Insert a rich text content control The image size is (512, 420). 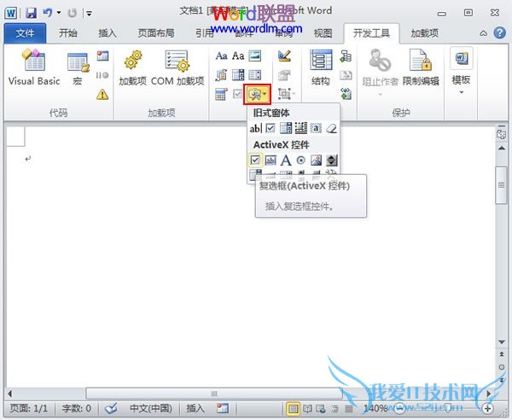222,56
